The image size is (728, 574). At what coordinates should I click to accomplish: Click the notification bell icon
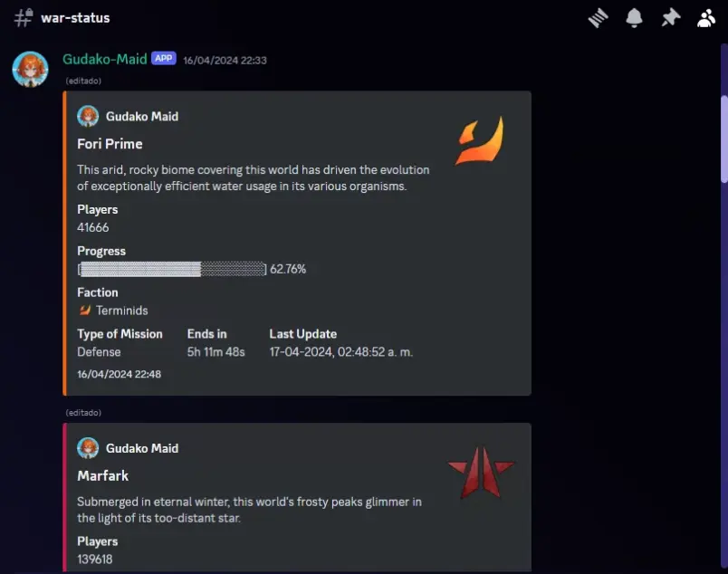(634, 18)
